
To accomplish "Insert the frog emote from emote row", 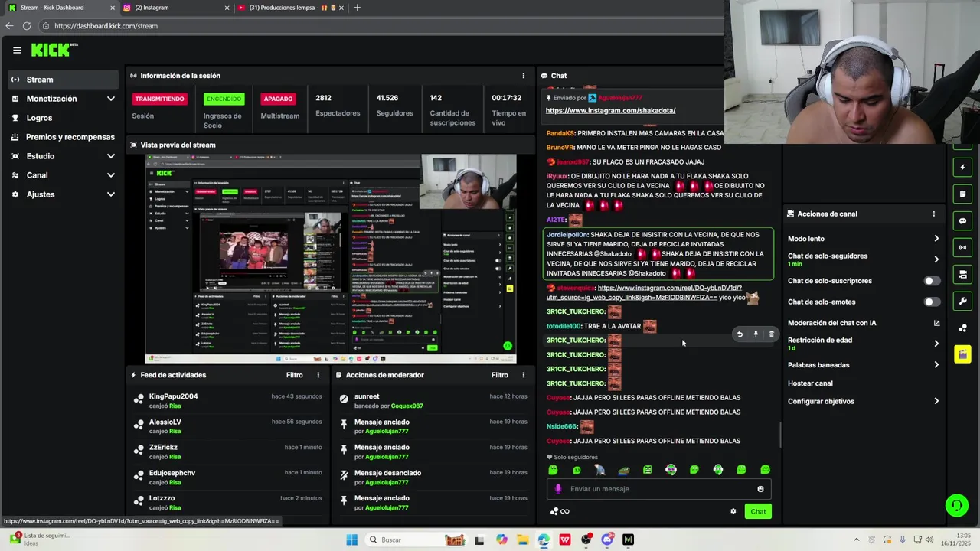I will click(624, 470).
